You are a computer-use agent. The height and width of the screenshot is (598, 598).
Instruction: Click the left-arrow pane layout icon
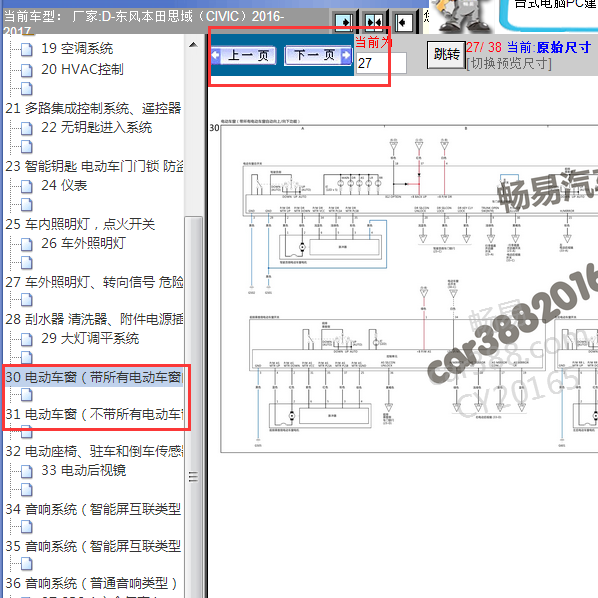coord(403,22)
